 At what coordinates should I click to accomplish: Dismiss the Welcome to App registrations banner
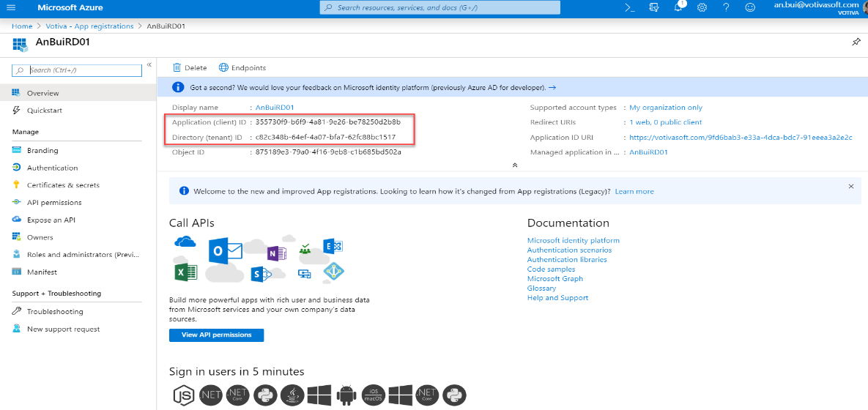coord(851,187)
